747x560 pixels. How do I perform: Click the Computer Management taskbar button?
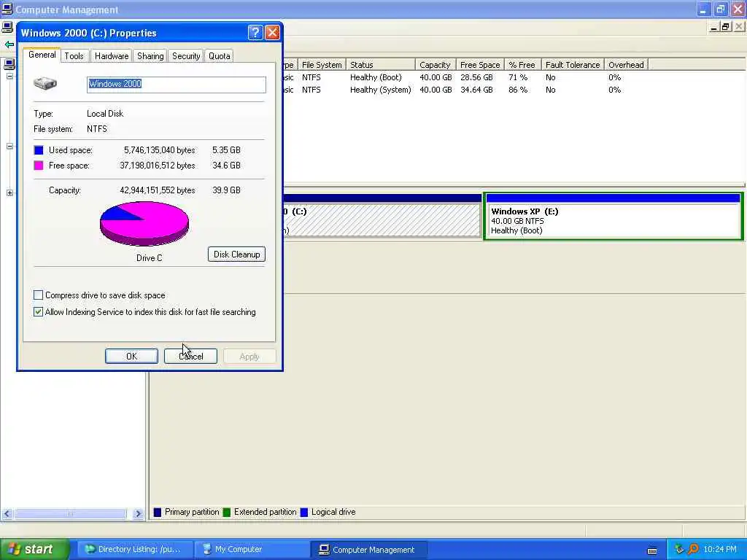click(369, 550)
